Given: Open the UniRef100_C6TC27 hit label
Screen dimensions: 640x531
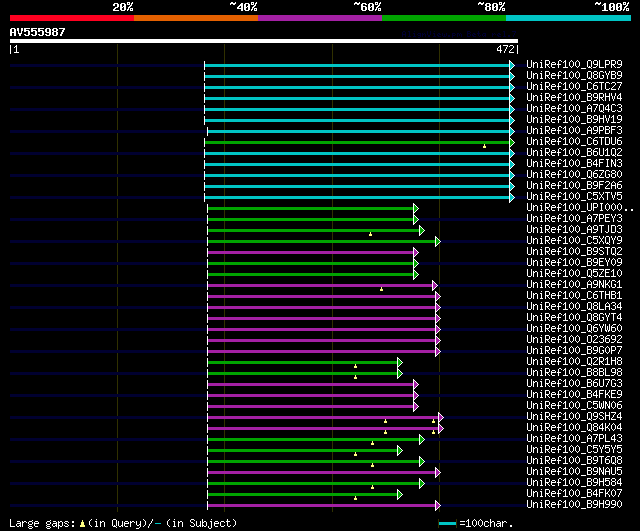Looking at the screenshot, I should [x=574, y=87].
